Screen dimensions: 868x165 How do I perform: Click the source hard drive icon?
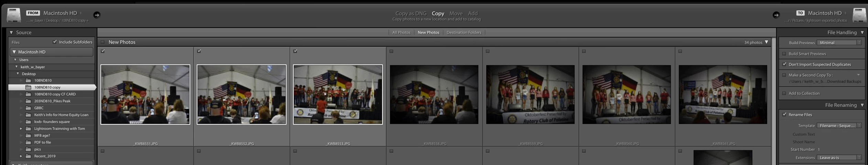point(14,16)
